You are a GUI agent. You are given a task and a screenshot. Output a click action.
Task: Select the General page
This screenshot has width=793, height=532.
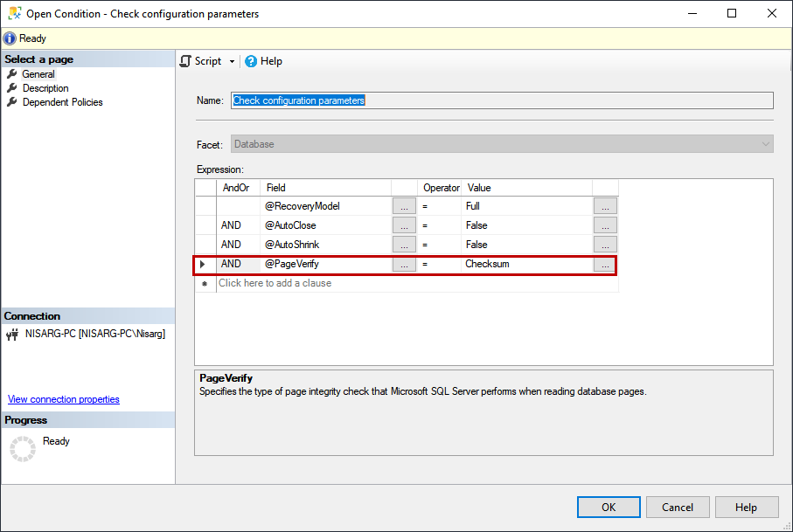coord(38,74)
